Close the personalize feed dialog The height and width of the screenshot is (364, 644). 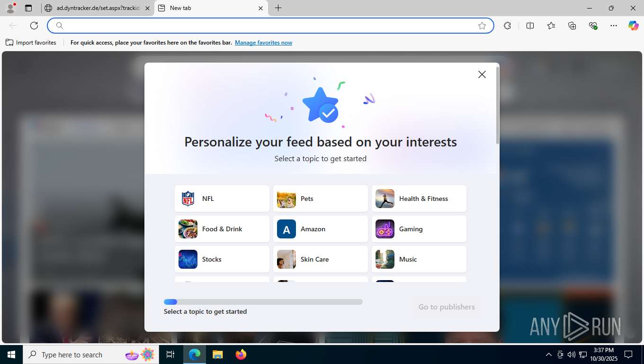482,74
